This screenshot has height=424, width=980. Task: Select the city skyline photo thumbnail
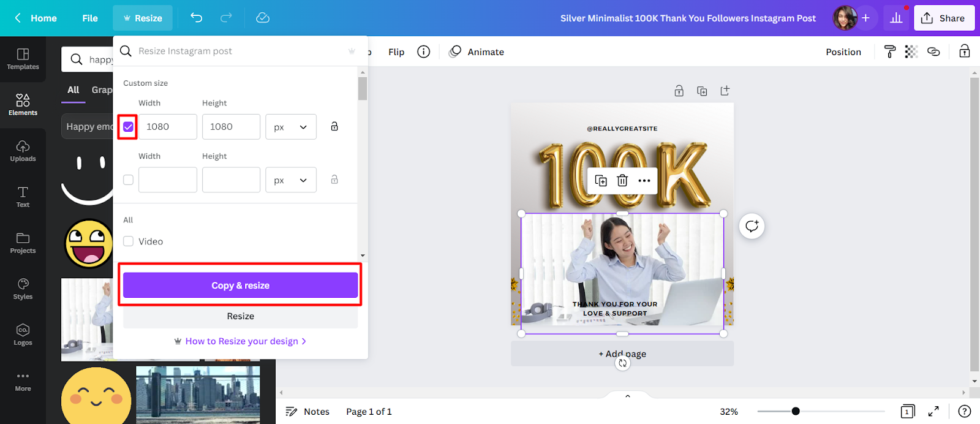[198, 395]
